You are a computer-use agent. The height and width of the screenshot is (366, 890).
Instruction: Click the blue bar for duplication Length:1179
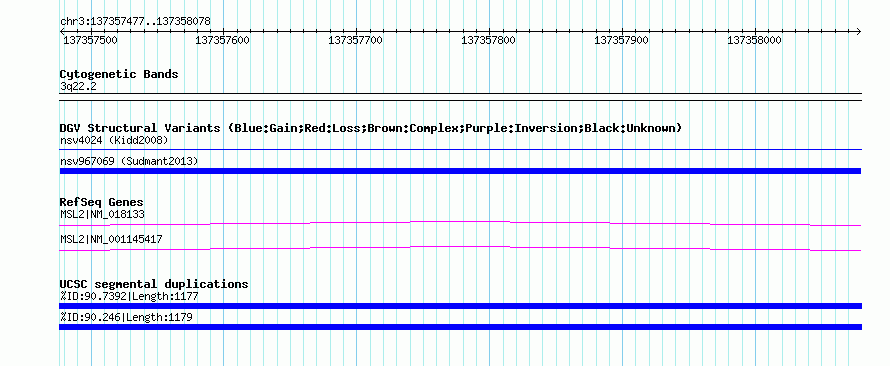[x=460, y=327]
